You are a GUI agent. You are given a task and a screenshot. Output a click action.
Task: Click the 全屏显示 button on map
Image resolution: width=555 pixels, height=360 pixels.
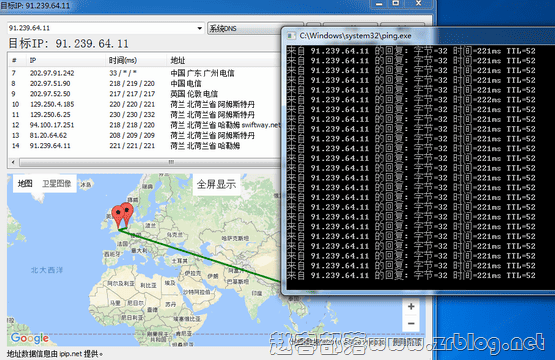pos(216,184)
